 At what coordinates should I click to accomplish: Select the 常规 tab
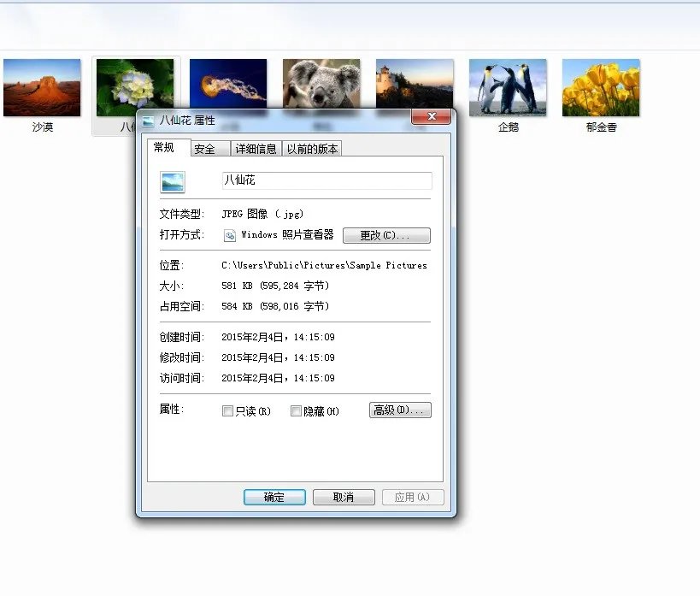pos(166,147)
